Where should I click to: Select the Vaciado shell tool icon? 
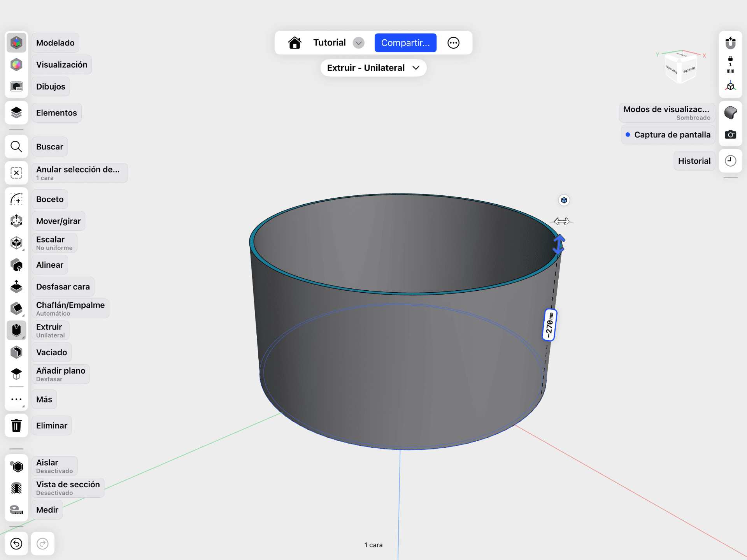click(16, 352)
